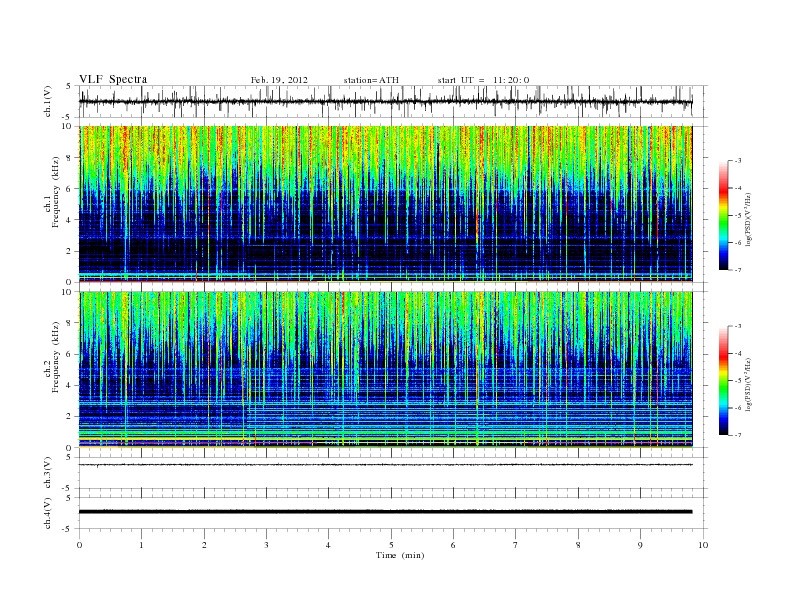The width and height of the screenshot is (792, 612).
Task: Click the 'start UT = 11:20:0' label
Action: pyautogui.click(x=483, y=80)
